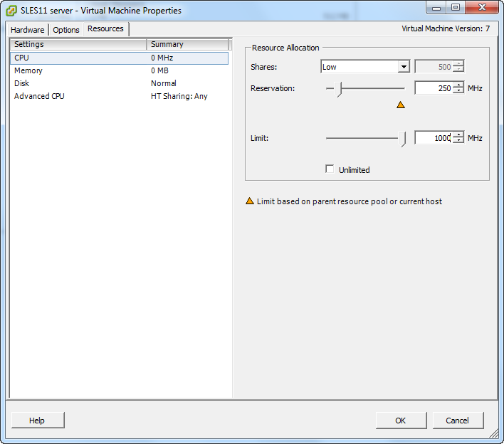Click the 'HT Sharing: Any' summary text
This screenshot has width=504, height=444.
click(x=179, y=96)
